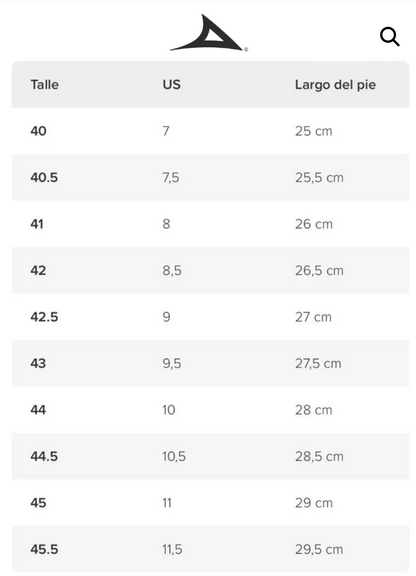
Task: Select the US column header
Action: point(172,84)
